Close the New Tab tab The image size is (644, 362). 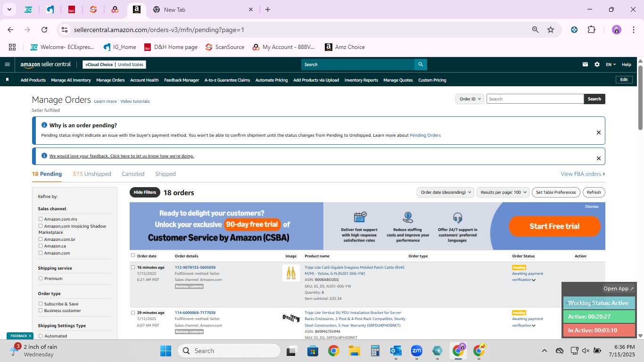pos(251,9)
